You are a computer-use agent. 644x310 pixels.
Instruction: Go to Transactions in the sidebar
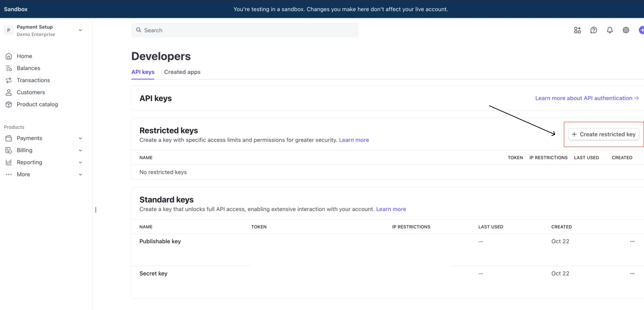tap(33, 80)
